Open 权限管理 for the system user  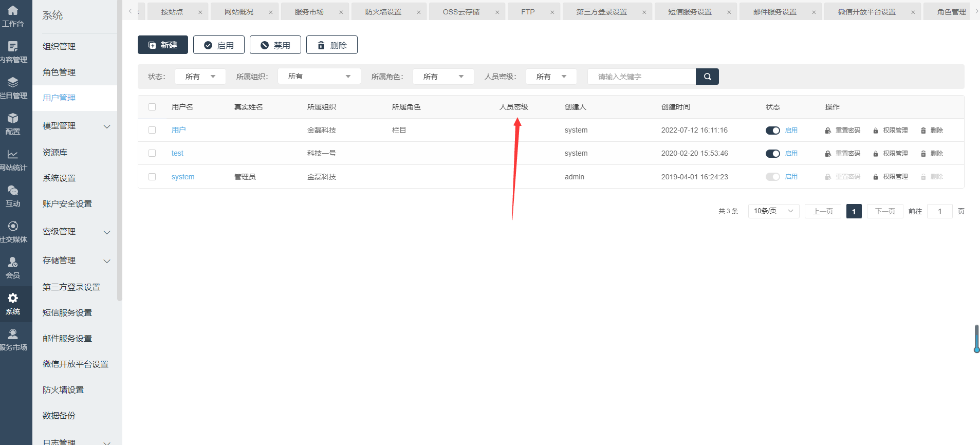890,177
